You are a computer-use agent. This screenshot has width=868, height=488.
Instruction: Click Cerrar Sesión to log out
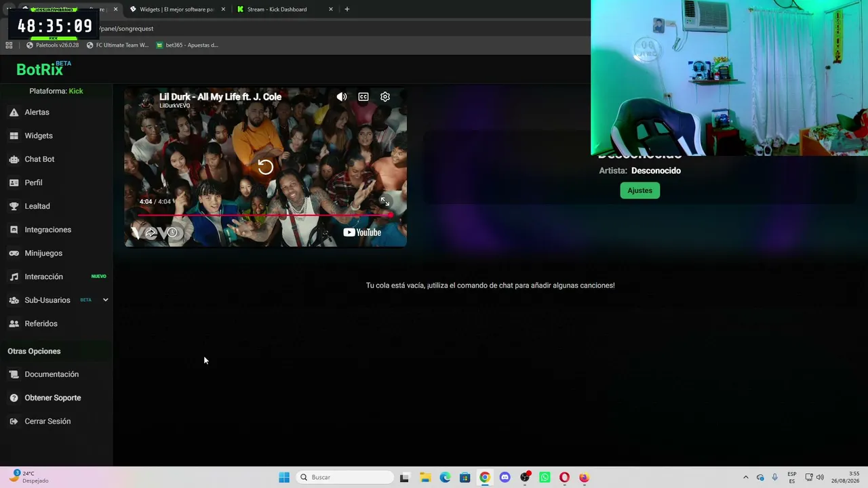tap(47, 422)
